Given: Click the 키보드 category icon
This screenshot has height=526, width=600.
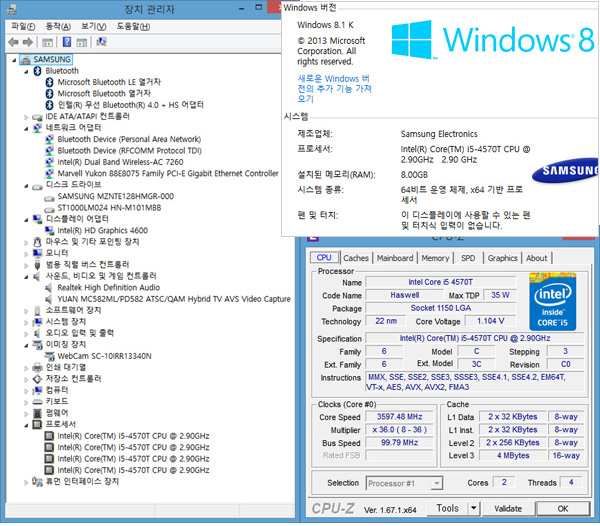Looking at the screenshot, I should (38, 402).
